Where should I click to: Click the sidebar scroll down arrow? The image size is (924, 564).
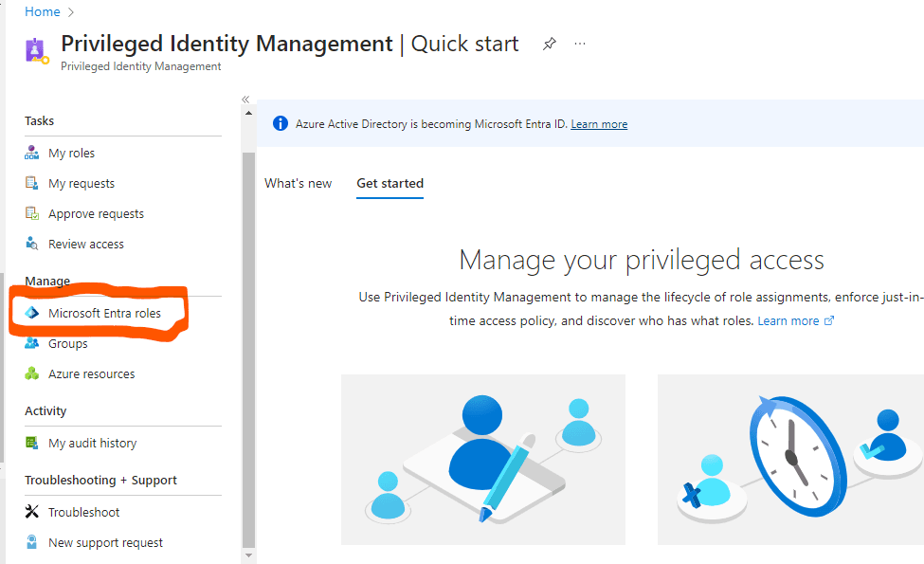point(249,555)
